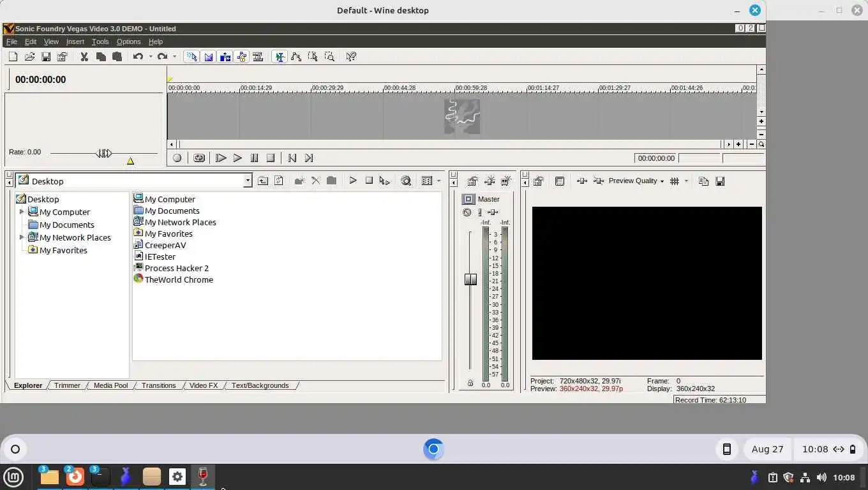868x490 pixels.
Task: Click Start Preview in explorer toolbar
Action: click(352, 181)
